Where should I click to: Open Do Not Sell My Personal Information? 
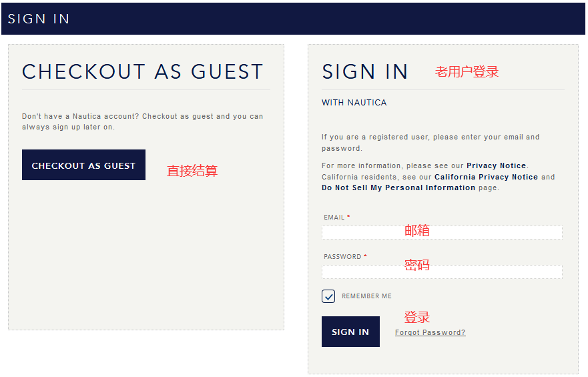(398, 187)
